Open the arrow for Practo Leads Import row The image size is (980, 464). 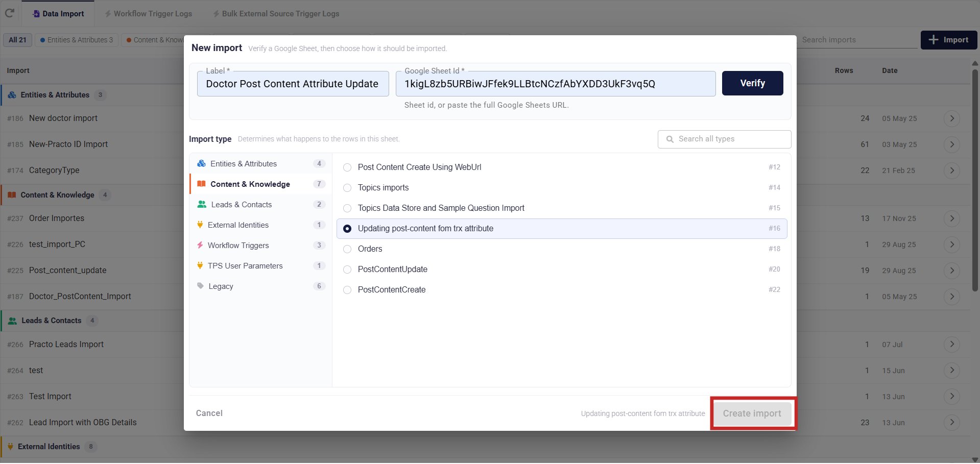pos(952,345)
